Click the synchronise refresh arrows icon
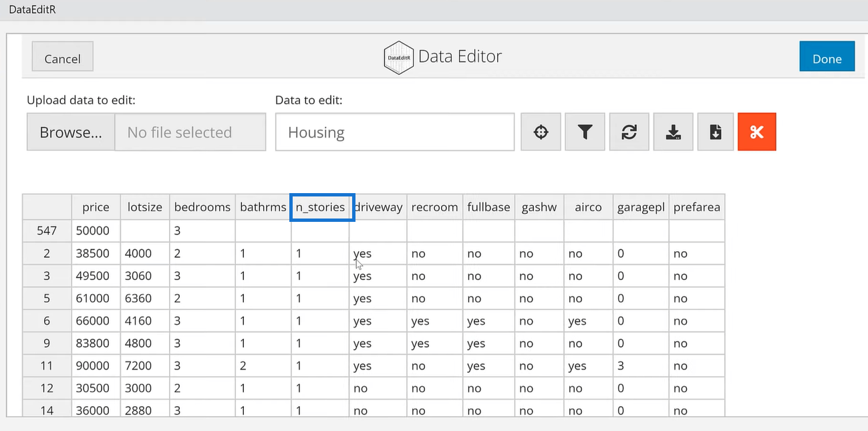868x431 pixels. tap(629, 132)
